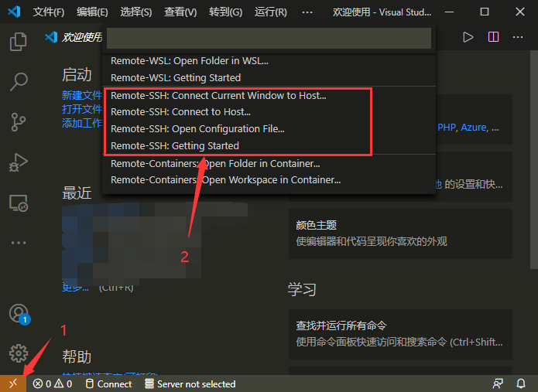Open errors and warnings status item
538x392 pixels.
click(53, 383)
